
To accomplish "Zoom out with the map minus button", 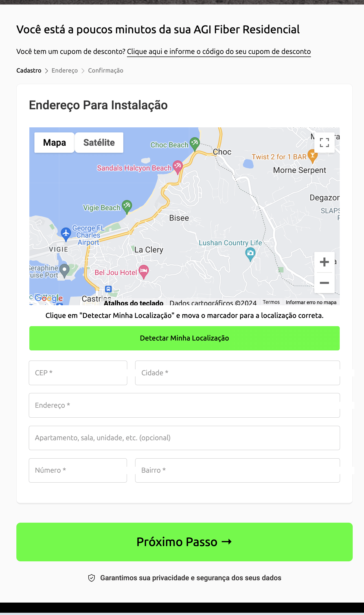I will click(324, 283).
